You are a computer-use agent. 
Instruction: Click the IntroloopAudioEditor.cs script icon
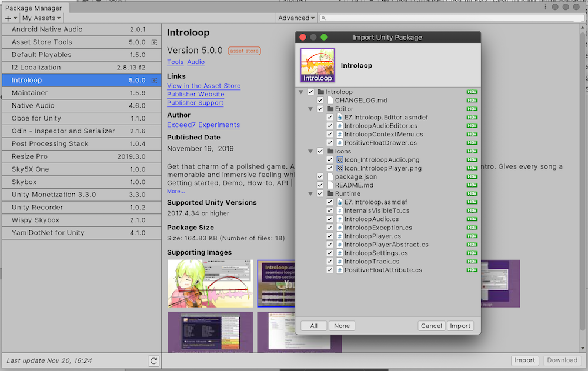[x=340, y=126]
